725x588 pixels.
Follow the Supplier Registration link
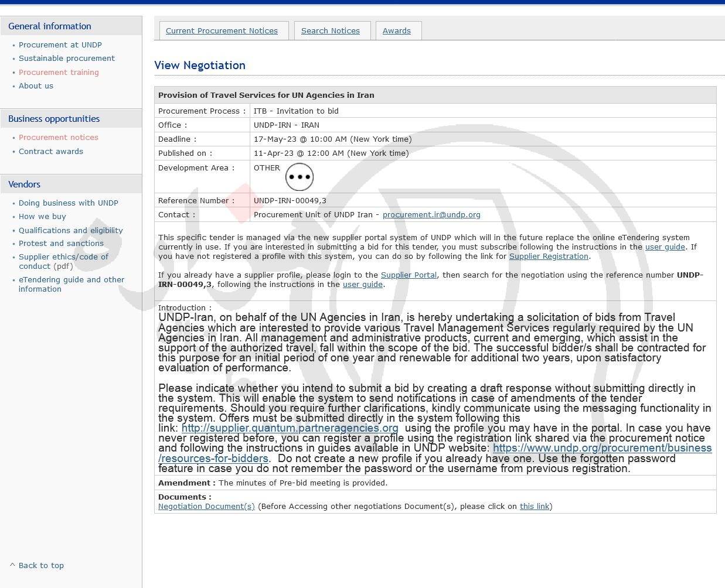click(548, 257)
